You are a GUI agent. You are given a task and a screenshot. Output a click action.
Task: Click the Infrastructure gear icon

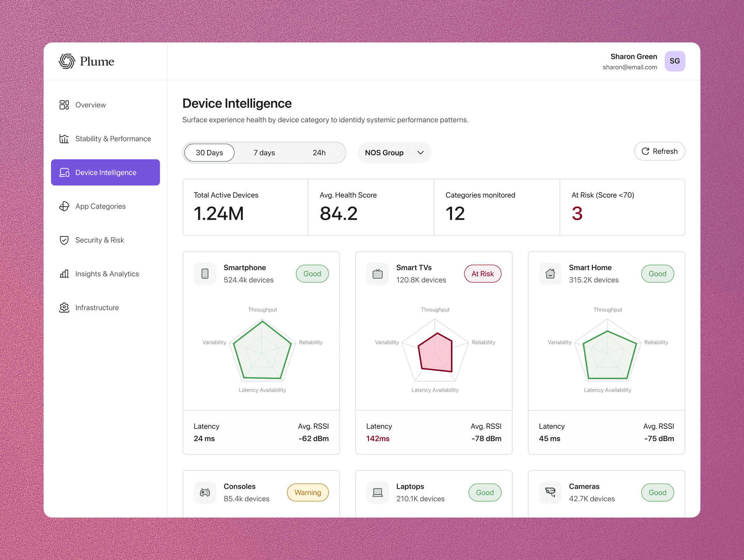[64, 308]
